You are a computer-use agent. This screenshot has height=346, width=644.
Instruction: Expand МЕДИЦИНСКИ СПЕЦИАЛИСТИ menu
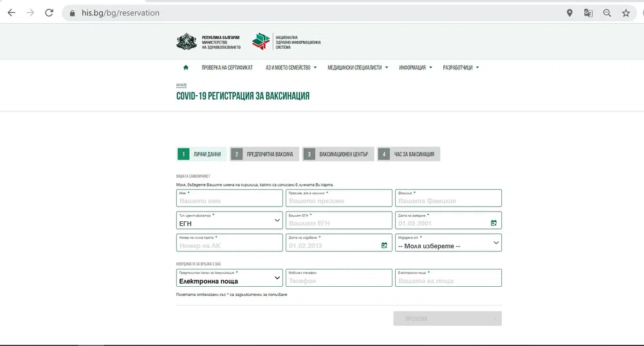[x=357, y=68]
